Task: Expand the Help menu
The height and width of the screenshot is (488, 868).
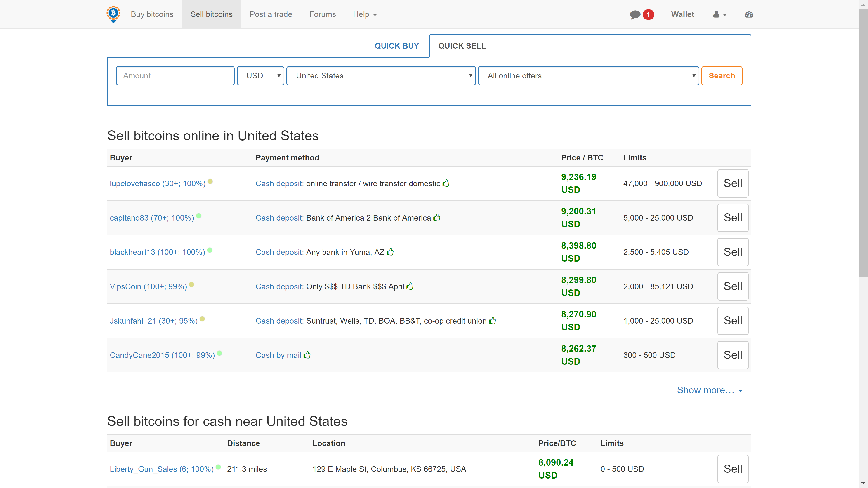Action: click(x=365, y=14)
